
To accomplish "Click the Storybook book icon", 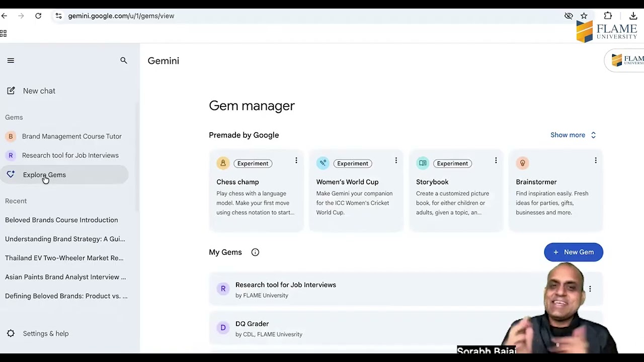I will [x=423, y=163].
